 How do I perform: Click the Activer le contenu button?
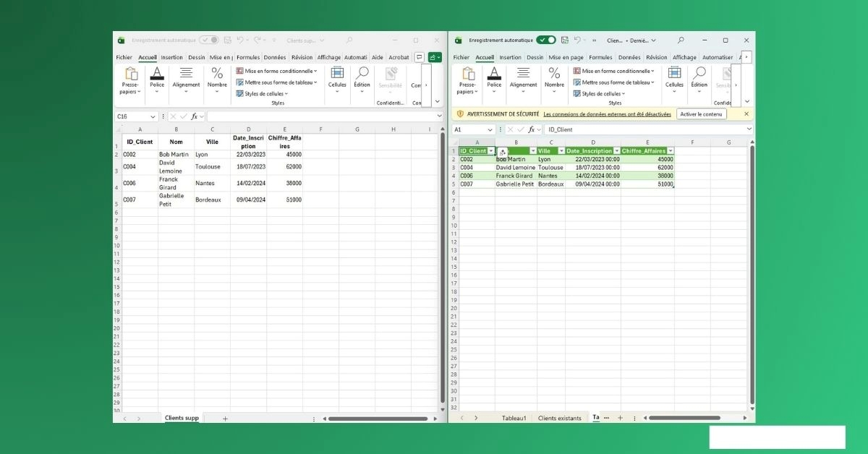(x=701, y=114)
